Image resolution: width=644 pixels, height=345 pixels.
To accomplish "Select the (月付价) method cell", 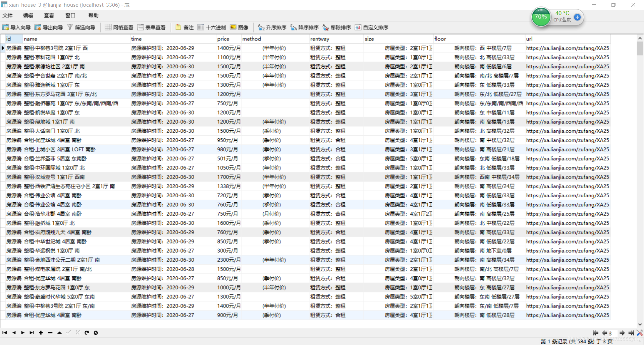I will tap(275, 214).
